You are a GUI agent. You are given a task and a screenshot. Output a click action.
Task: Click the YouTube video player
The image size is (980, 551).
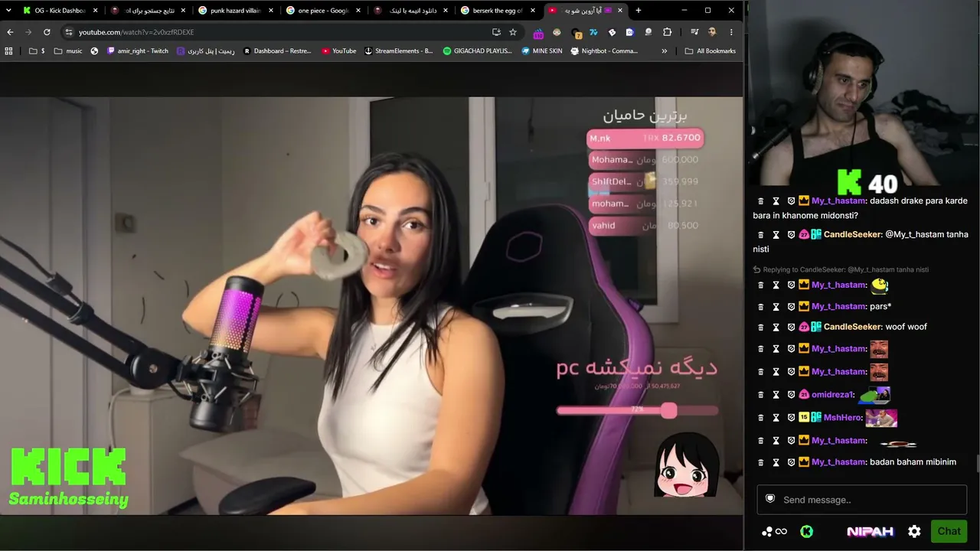(x=371, y=305)
